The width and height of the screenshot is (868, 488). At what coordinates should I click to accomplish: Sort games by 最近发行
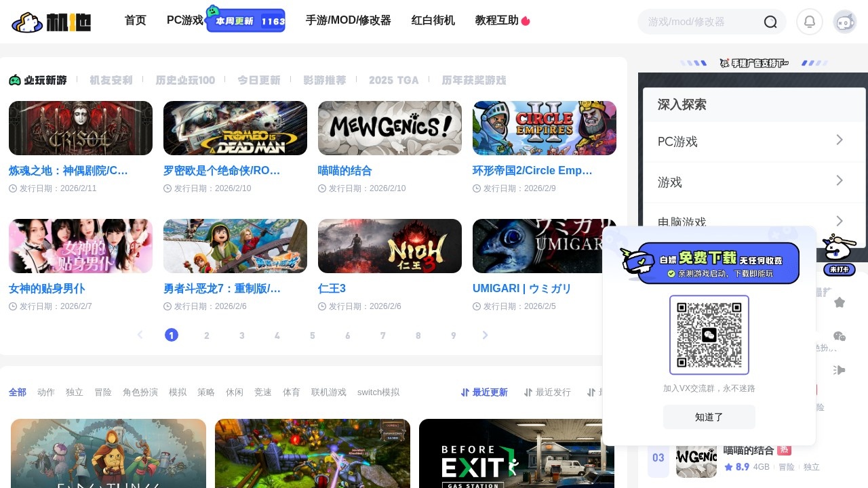(x=547, y=392)
